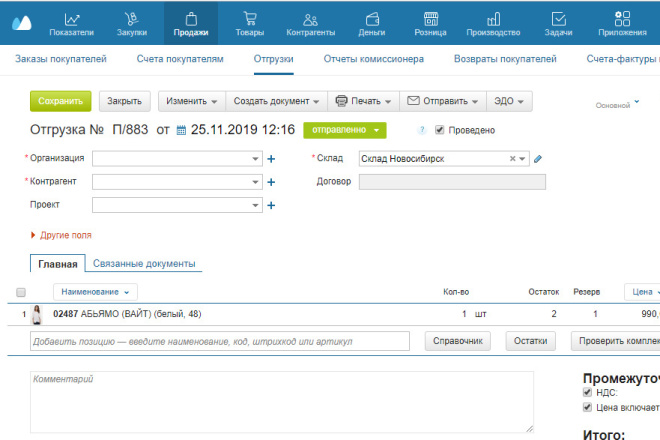The height and width of the screenshot is (440, 660).
Task: Go to Отчеты комиссионера tab
Action: point(374,59)
